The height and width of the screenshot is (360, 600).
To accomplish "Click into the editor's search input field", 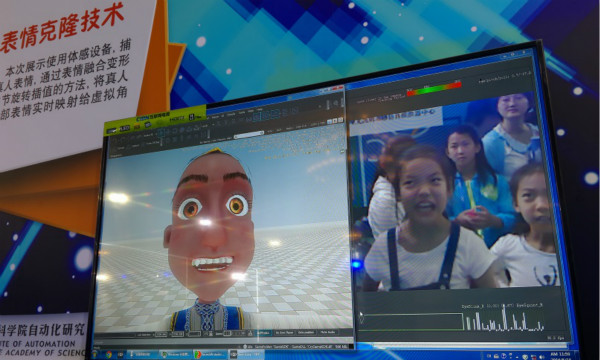I will tap(248, 135).
